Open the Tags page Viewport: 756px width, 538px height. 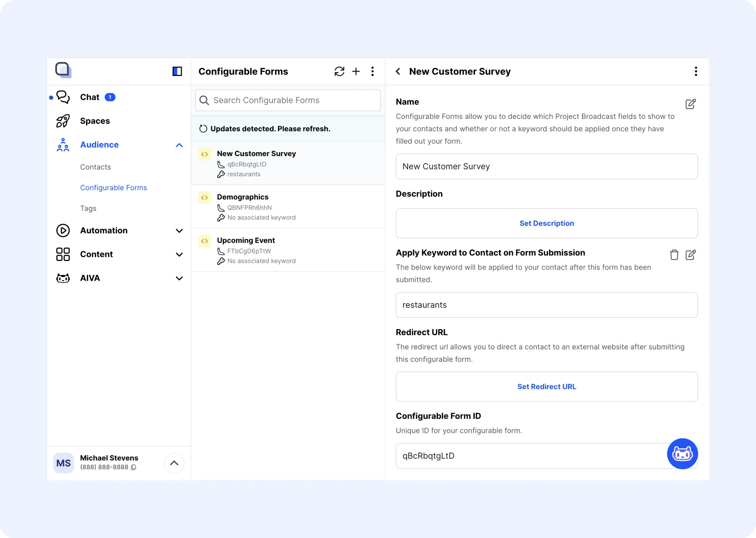(88, 208)
